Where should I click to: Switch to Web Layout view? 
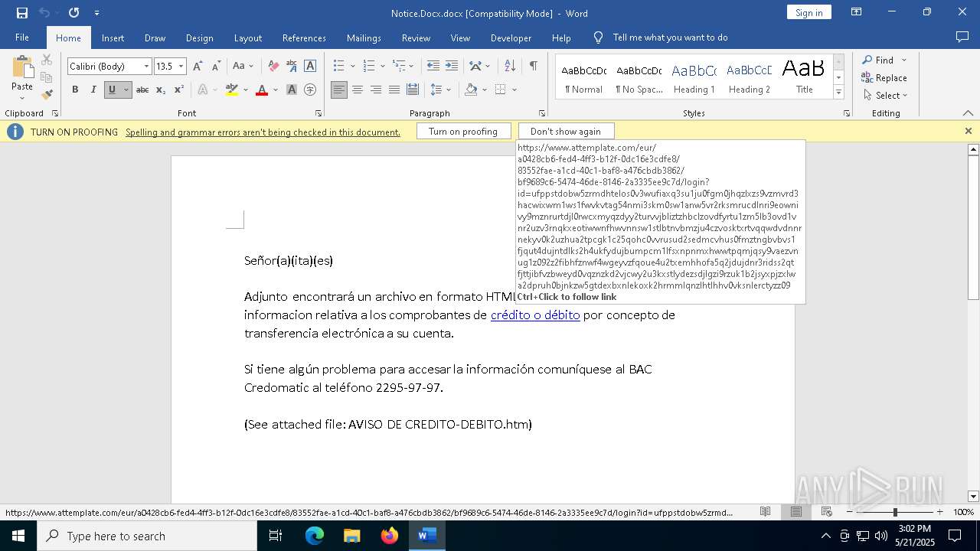(x=827, y=512)
